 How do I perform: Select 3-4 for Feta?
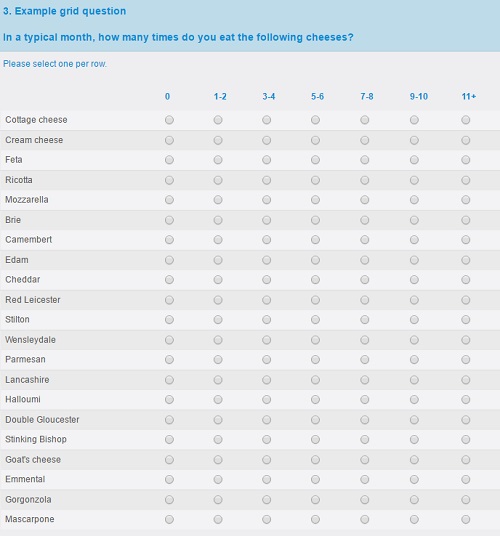click(x=267, y=160)
